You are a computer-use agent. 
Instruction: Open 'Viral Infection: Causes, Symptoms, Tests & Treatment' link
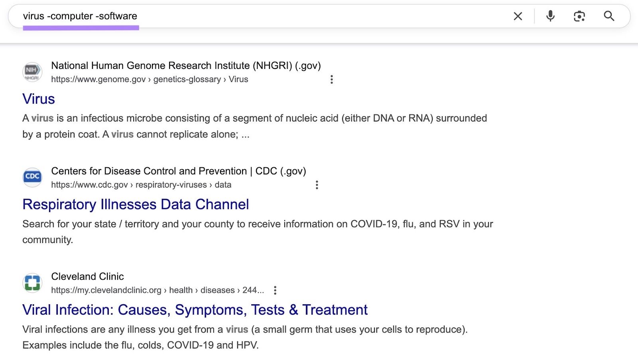(195, 310)
